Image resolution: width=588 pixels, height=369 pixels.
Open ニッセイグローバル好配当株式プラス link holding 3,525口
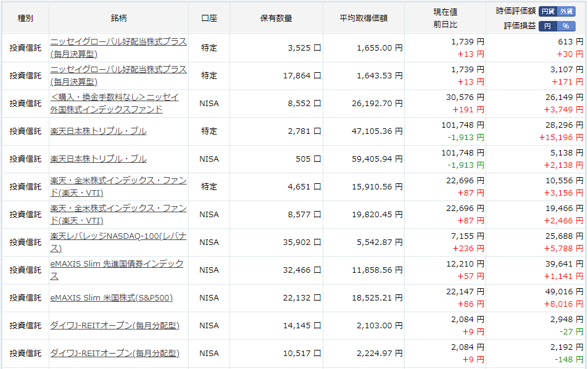point(118,48)
